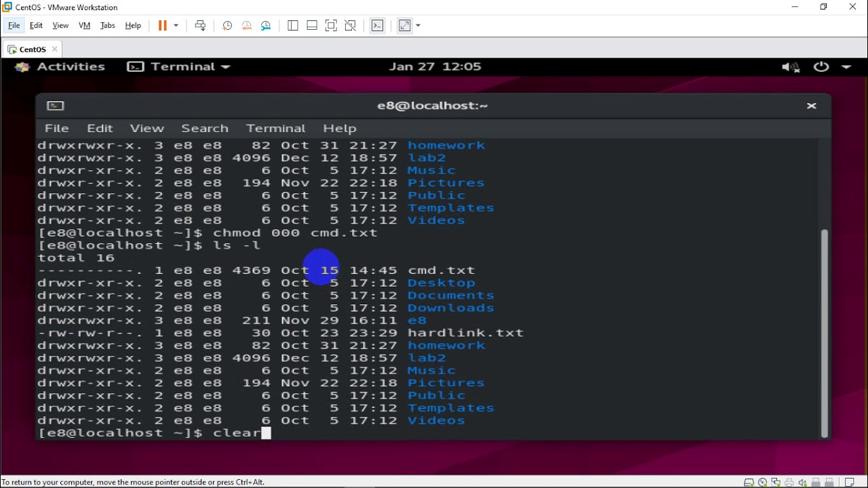This screenshot has width=868, height=488.
Task: Click the stretch guest display icon
Action: point(405,26)
